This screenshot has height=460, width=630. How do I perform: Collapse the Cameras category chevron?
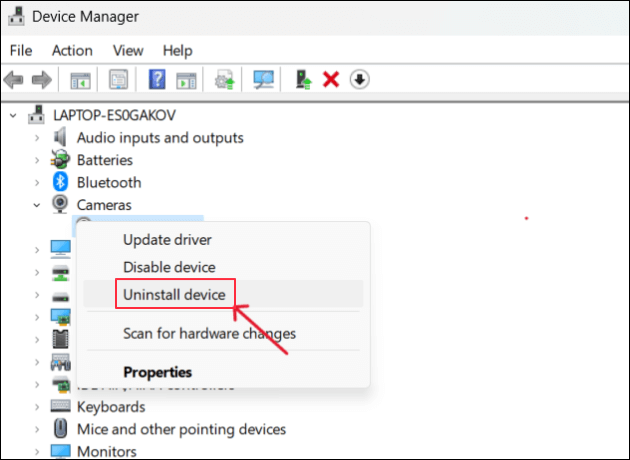pyautogui.click(x=37, y=205)
